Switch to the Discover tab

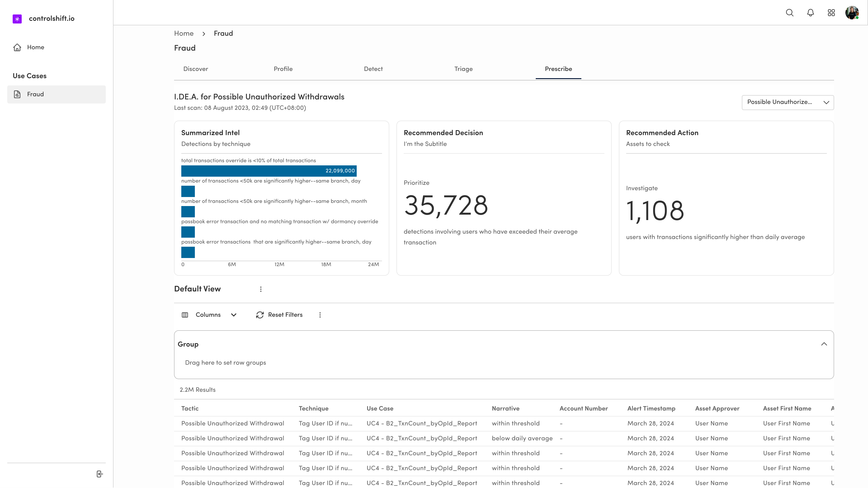(196, 69)
